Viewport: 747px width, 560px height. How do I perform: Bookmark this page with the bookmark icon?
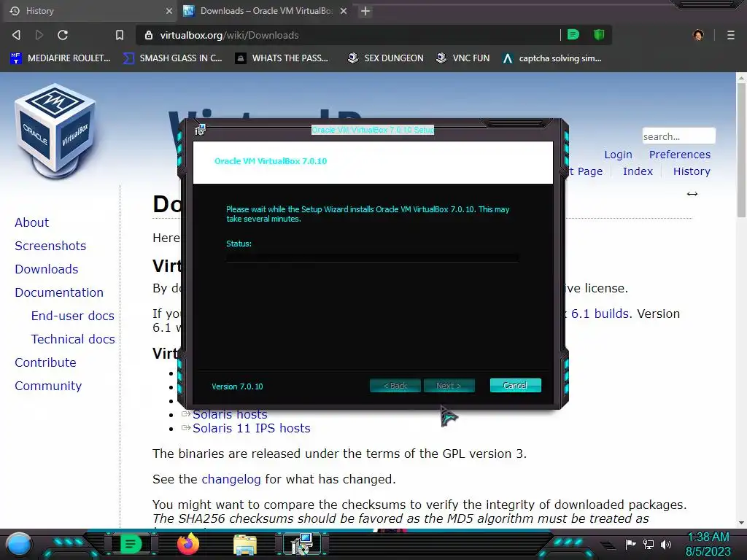pyautogui.click(x=120, y=35)
